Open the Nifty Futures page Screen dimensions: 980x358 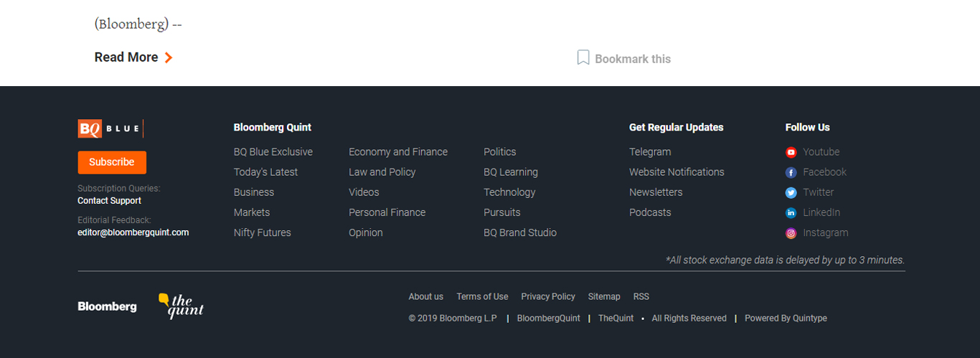262,232
